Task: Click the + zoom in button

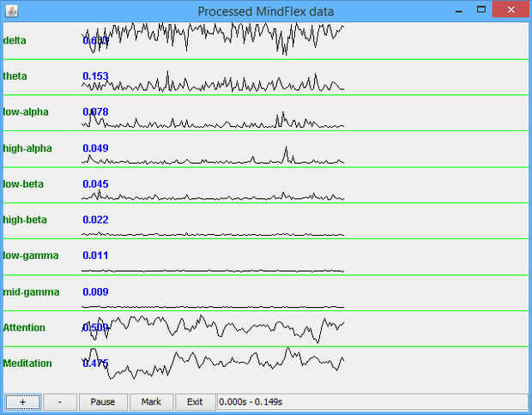Action: click(x=22, y=402)
